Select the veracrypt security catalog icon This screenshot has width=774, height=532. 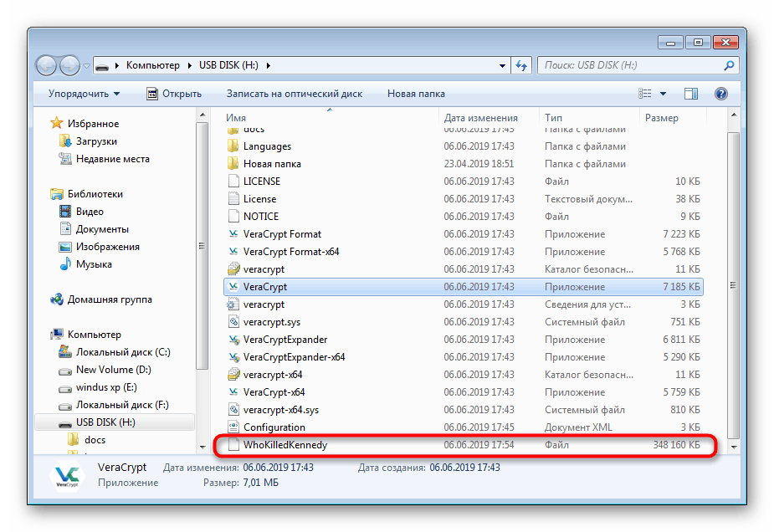click(233, 269)
